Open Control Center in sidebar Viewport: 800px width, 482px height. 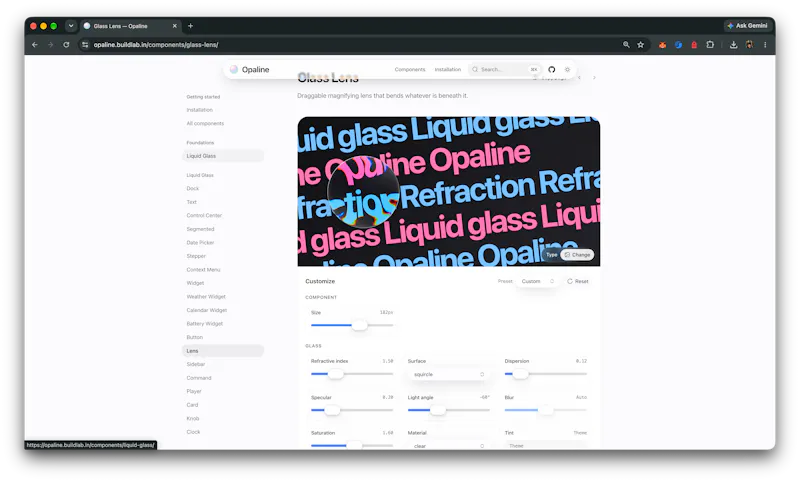[x=204, y=216]
